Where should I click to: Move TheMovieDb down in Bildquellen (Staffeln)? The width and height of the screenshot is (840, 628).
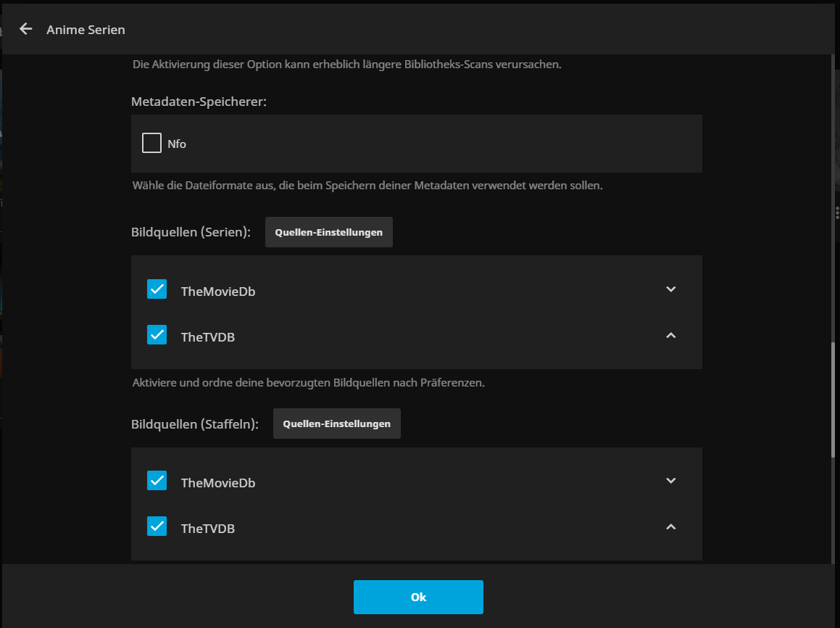click(670, 481)
